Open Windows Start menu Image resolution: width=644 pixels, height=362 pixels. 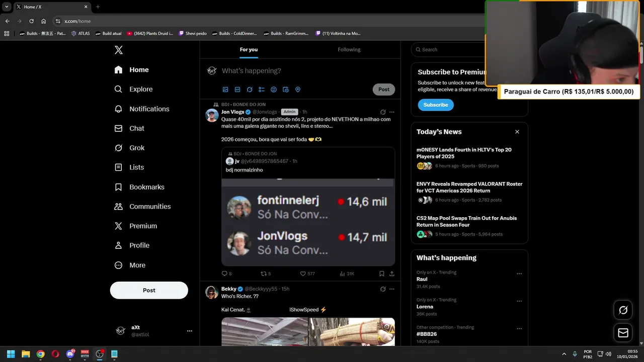11,354
